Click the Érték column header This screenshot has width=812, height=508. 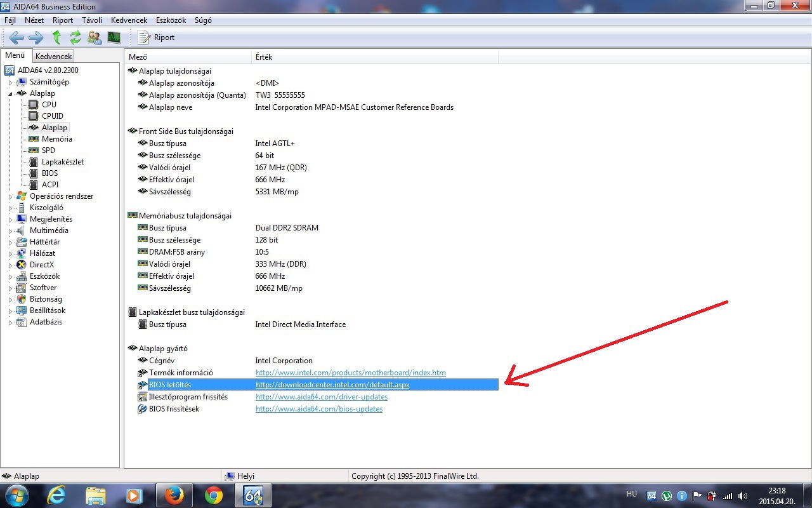click(376, 57)
